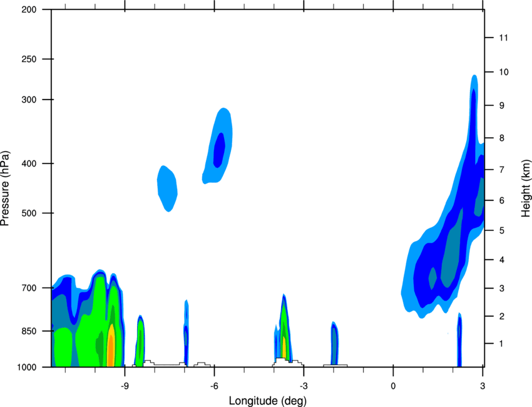Screen dimensions: 532x407
Task: Click the 3 longitude tick label
Action: pos(483,386)
